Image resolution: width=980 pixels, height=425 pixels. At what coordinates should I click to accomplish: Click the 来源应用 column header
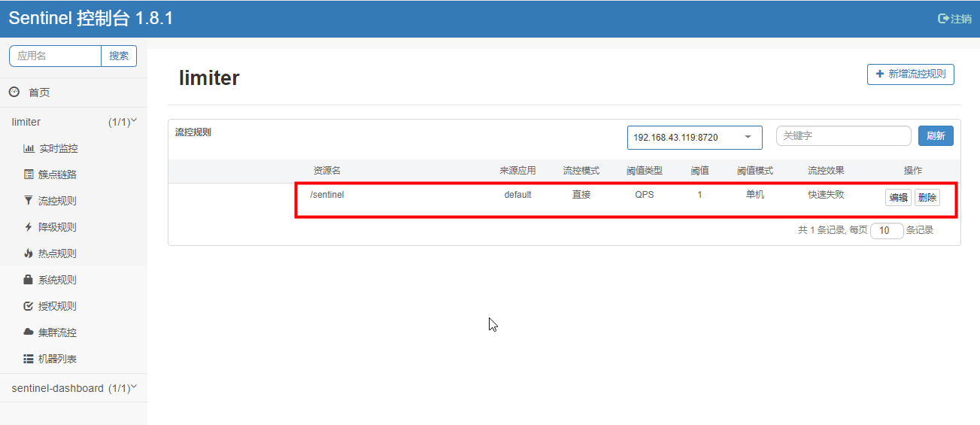pyautogui.click(x=517, y=171)
